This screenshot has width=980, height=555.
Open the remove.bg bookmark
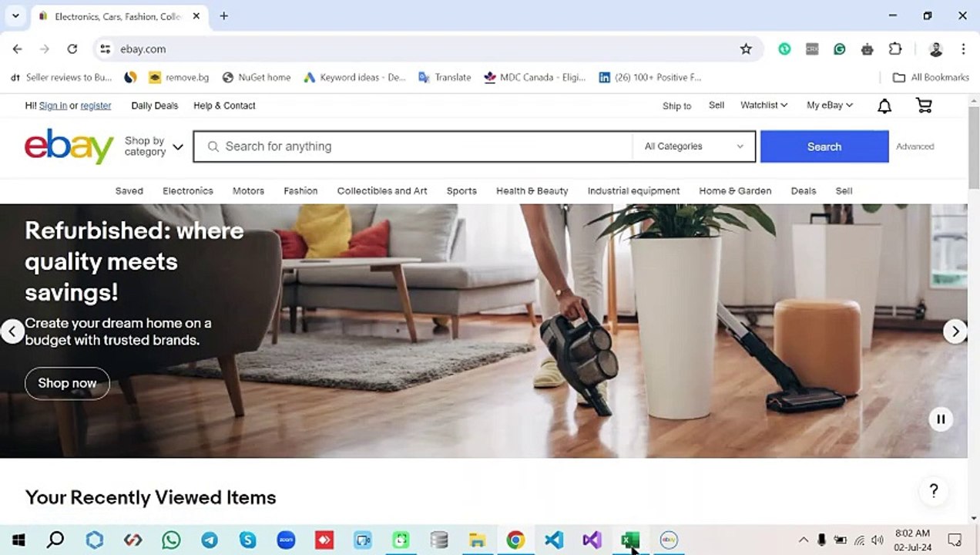click(179, 77)
